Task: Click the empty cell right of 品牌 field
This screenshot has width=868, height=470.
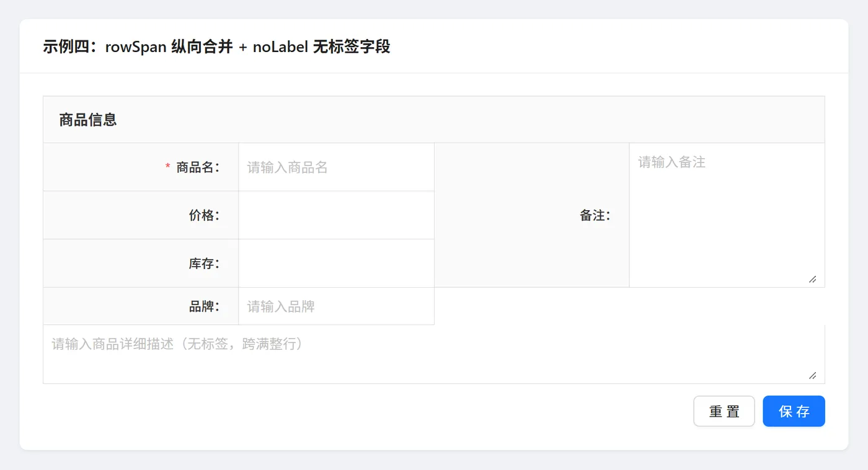Action: coord(629,306)
